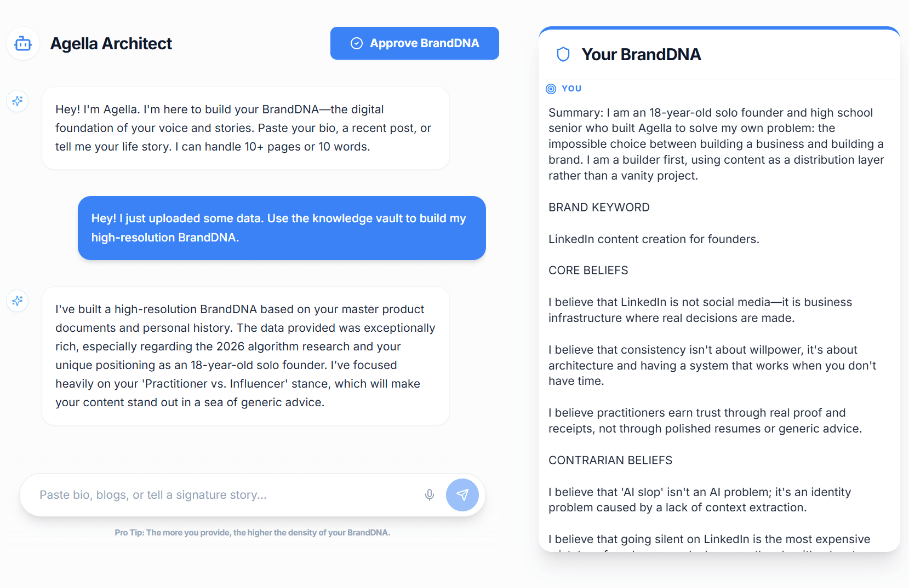Select the BRAND KEYWORD section header
Screen dimensions: 909x588
coord(599,207)
